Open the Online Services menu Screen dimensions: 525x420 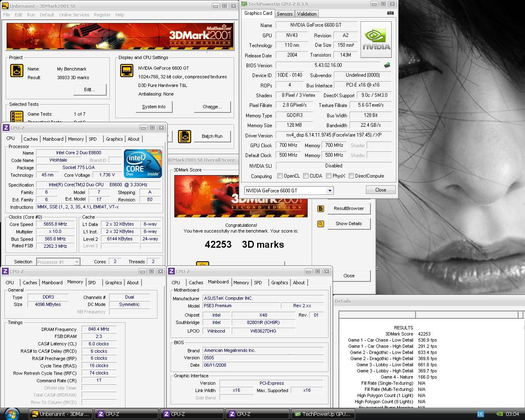click(x=74, y=15)
